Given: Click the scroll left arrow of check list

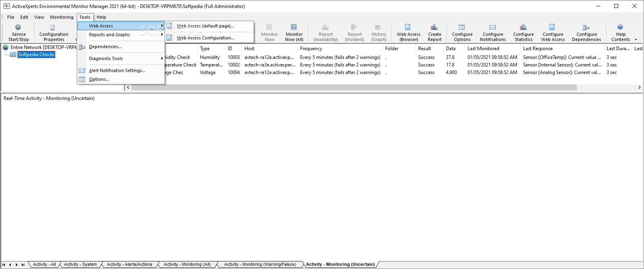Looking at the screenshot, I should (128, 87).
